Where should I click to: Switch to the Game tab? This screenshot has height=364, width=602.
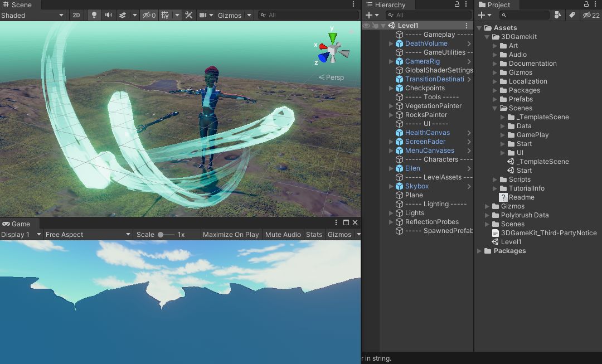[x=17, y=224]
